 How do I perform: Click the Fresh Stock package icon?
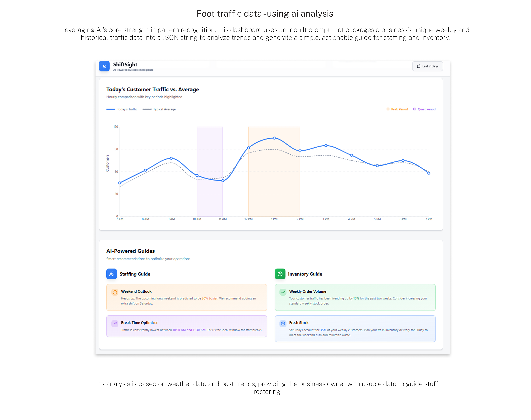pos(283,323)
